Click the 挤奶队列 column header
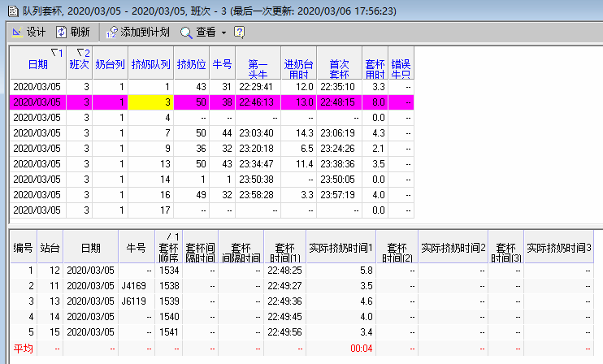603x364 pixels. 150,64
